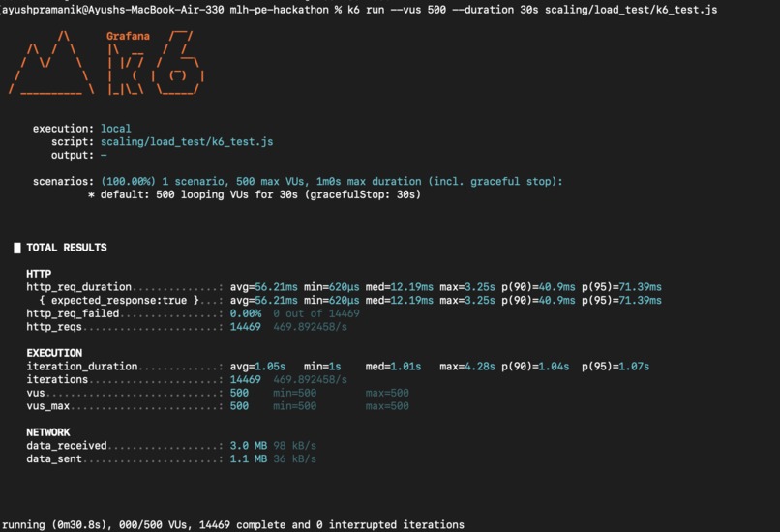Click the Grafana label in the logo
780x532 pixels.
(128, 36)
